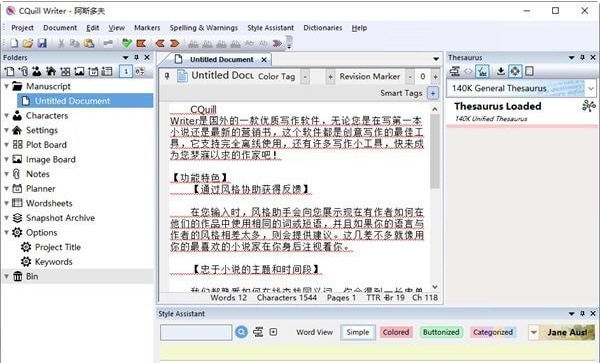Viewport: 603px width, 363px height.
Task: Click the Cut scissors icon
Action: pos(61,43)
